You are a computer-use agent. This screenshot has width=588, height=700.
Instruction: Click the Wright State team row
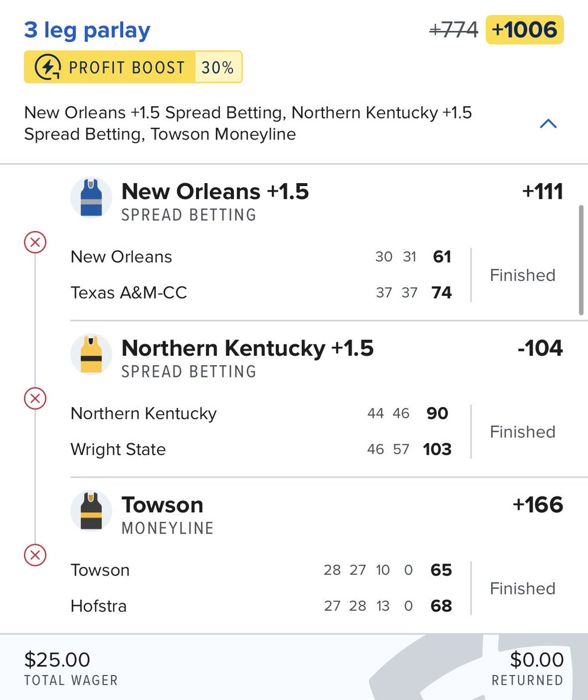[x=118, y=449]
